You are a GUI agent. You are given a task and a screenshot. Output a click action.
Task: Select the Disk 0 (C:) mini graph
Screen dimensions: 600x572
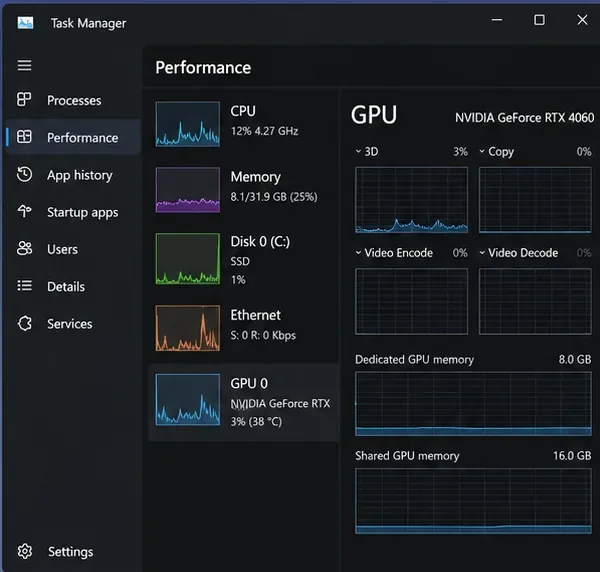click(x=188, y=259)
